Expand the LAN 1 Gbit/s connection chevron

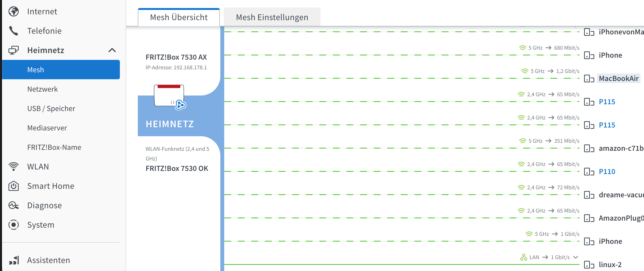[x=576, y=257]
